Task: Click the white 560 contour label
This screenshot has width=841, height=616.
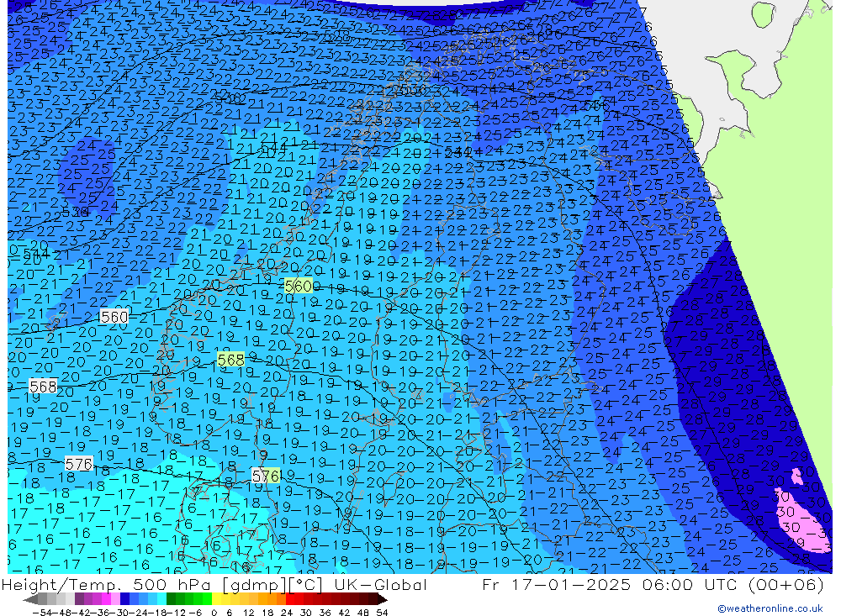Action: [x=114, y=317]
